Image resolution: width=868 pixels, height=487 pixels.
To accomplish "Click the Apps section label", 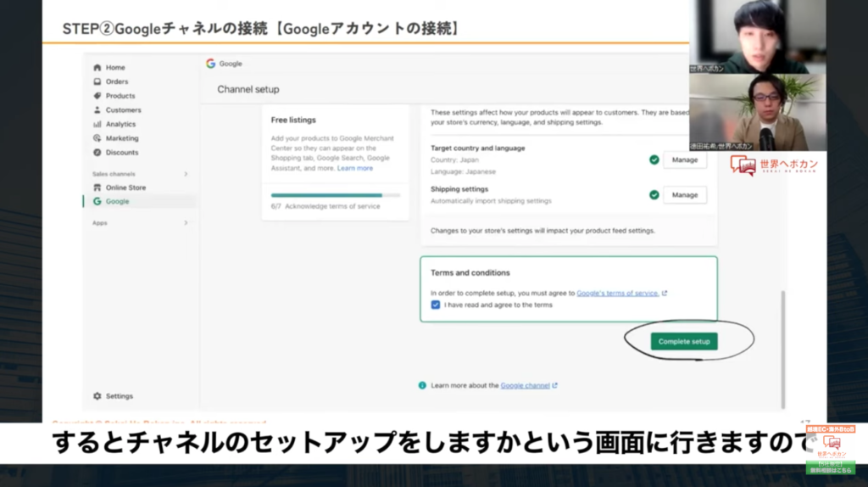I will 100,223.
